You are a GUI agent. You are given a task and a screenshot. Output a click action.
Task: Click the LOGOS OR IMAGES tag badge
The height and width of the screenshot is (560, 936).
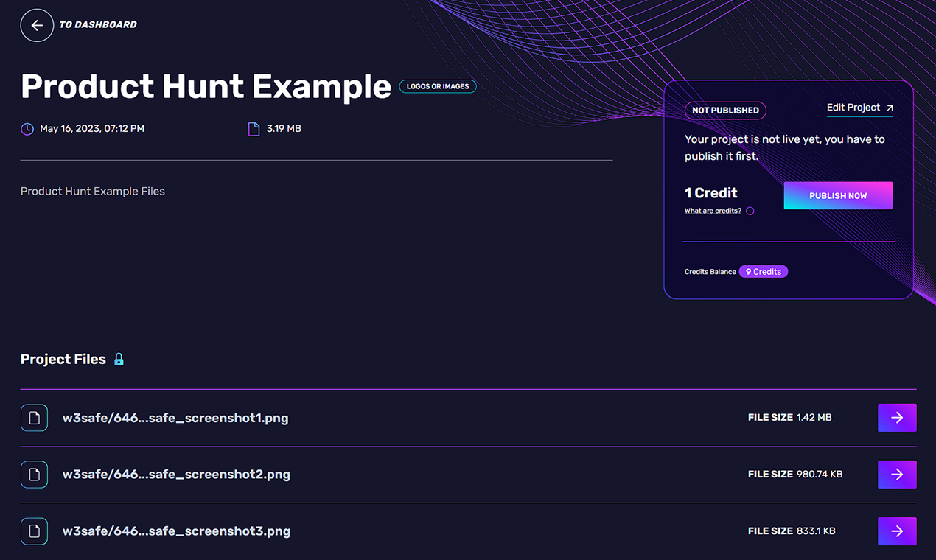[438, 86]
